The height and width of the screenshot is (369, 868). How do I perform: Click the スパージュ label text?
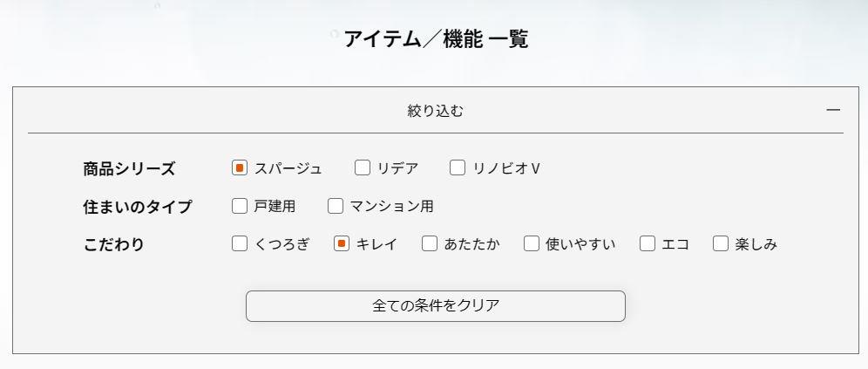tap(288, 168)
